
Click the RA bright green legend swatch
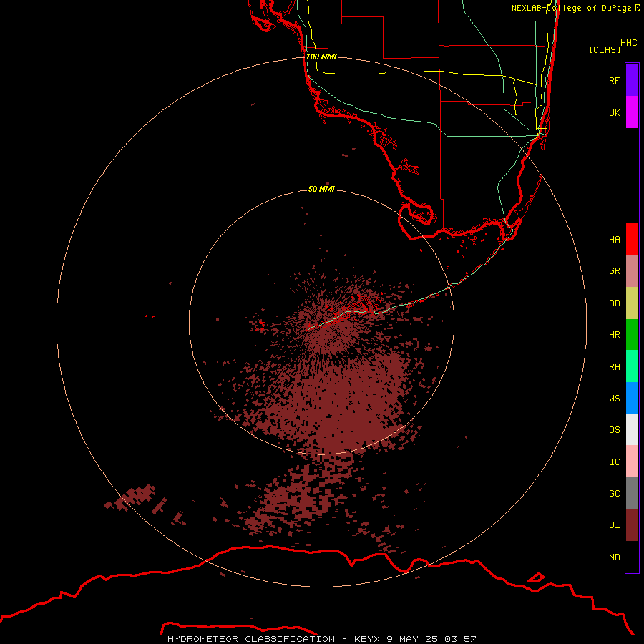coord(632,366)
